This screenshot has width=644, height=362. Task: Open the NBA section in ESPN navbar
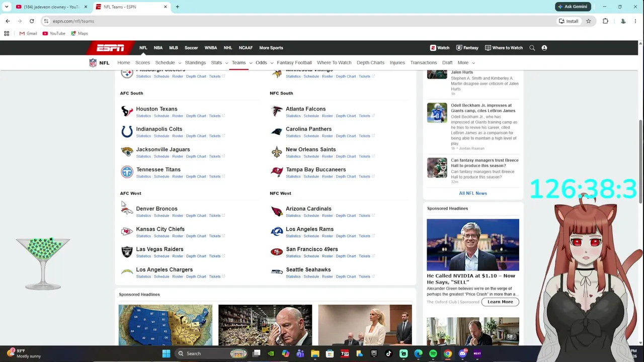(158, 48)
